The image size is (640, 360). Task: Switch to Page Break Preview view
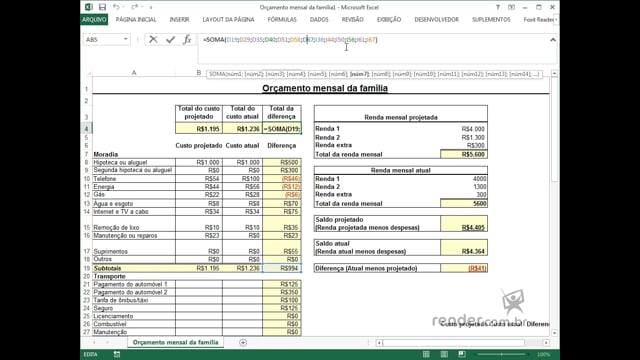[x=462, y=354]
